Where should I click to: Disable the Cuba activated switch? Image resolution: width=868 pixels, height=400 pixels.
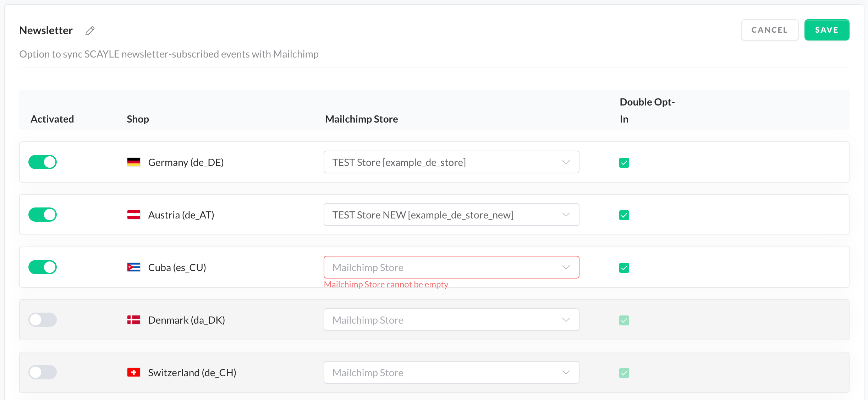pyautogui.click(x=43, y=267)
